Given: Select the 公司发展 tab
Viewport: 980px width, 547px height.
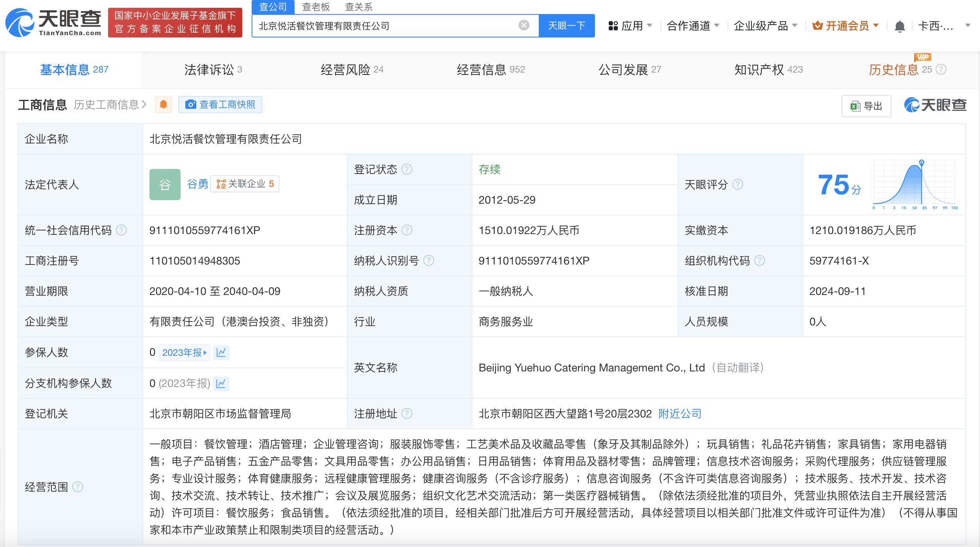Looking at the screenshot, I should [630, 69].
